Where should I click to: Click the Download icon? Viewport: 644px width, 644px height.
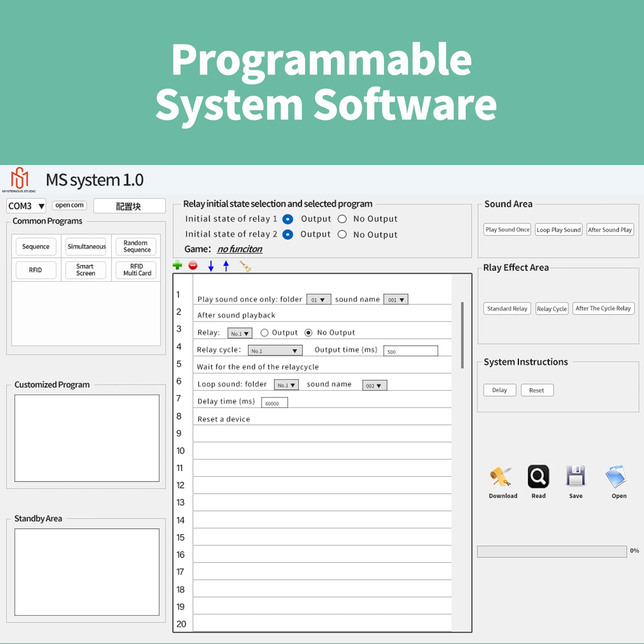501,477
